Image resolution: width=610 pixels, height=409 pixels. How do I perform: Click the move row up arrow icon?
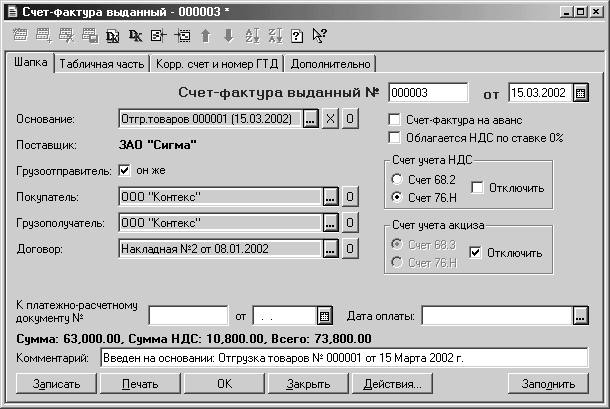[x=206, y=37]
